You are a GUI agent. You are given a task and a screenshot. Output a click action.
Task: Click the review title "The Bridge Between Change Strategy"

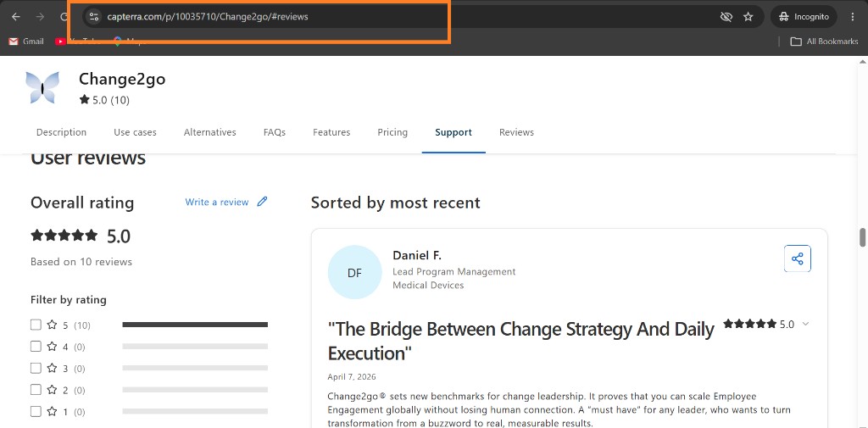click(x=520, y=341)
